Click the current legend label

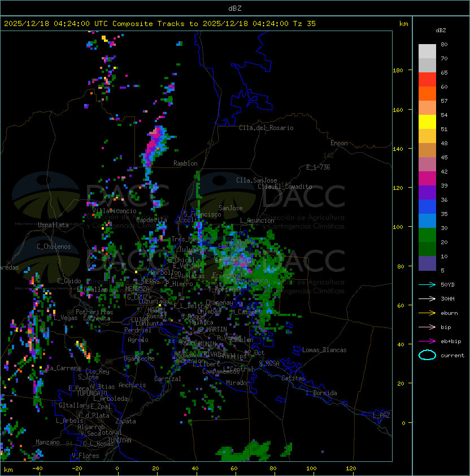[452, 356]
